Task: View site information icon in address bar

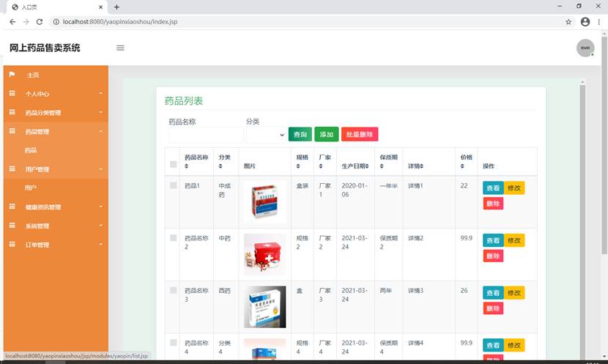Action: pos(56,22)
